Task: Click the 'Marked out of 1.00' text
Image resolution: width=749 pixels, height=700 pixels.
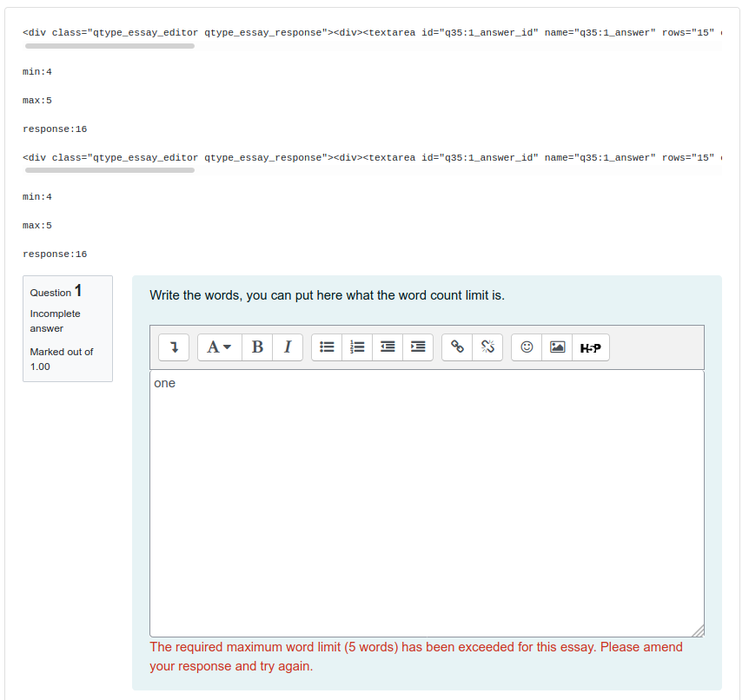Action: coord(62,359)
